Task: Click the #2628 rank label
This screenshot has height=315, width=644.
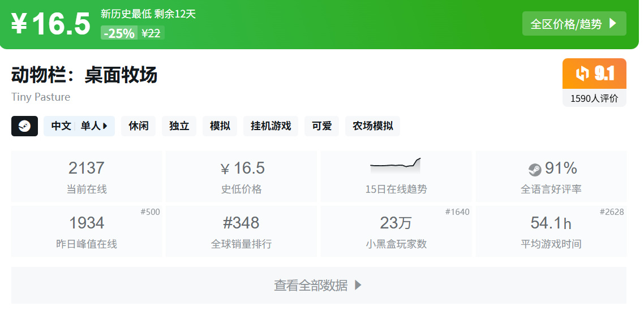Action: pos(612,212)
